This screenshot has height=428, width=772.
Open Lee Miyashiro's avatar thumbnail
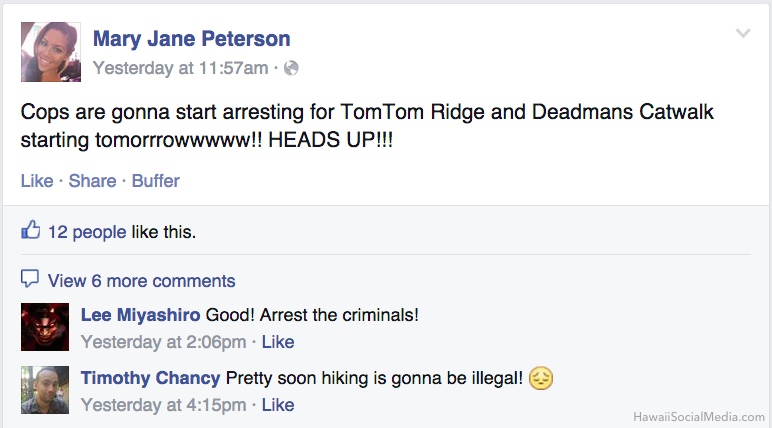click(x=45, y=327)
